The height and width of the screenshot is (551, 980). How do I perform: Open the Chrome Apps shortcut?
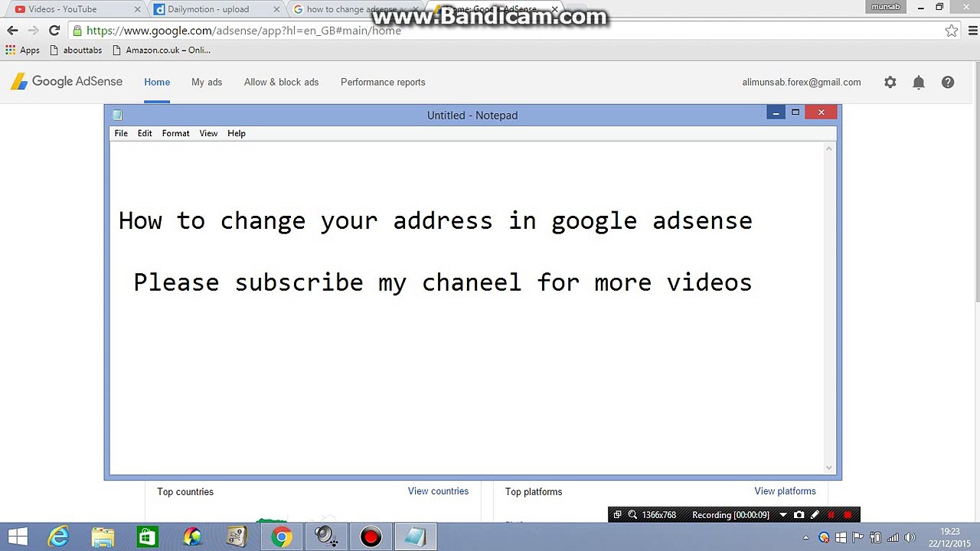23,50
